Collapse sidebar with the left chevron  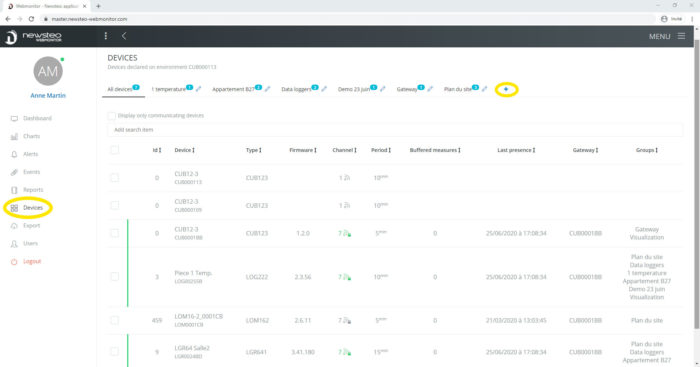tap(124, 36)
